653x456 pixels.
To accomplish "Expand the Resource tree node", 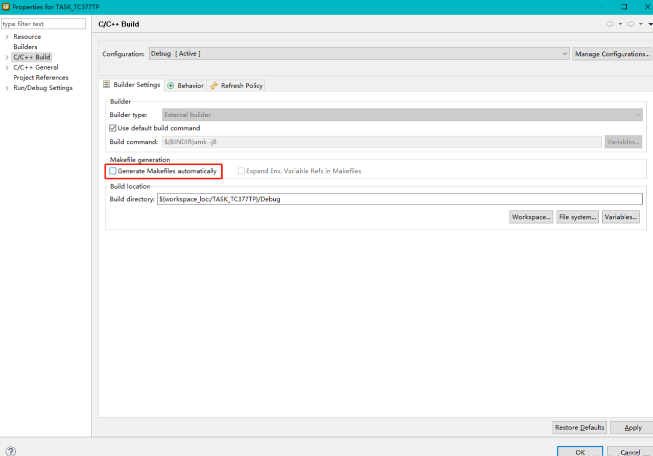I will click(7, 37).
